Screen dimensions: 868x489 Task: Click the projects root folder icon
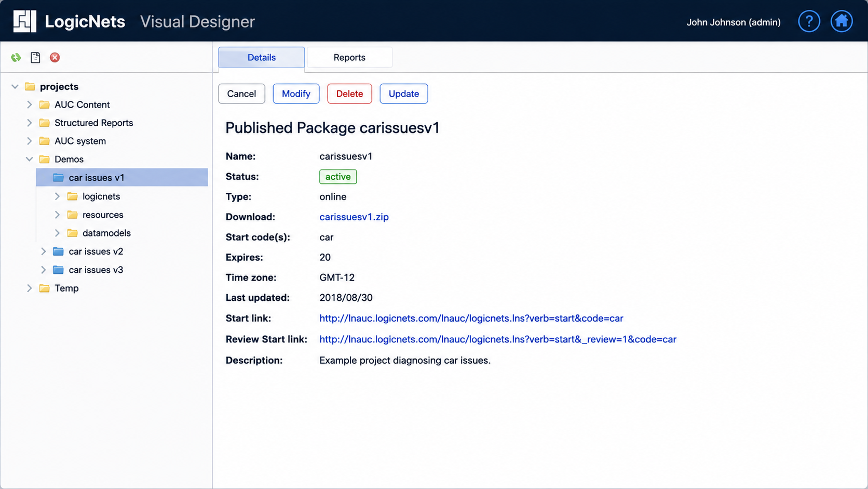pyautogui.click(x=30, y=86)
